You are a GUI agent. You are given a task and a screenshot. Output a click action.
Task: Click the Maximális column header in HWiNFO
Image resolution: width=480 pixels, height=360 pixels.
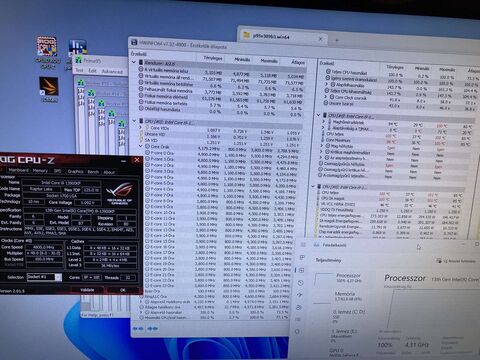(269, 61)
